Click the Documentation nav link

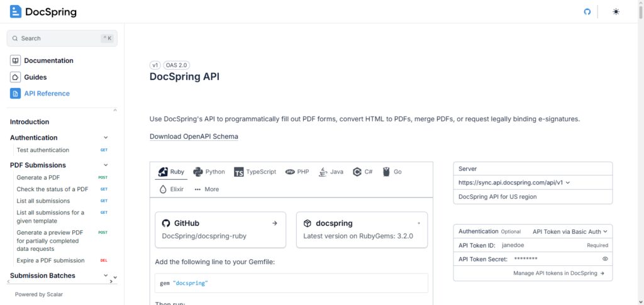[x=48, y=61]
